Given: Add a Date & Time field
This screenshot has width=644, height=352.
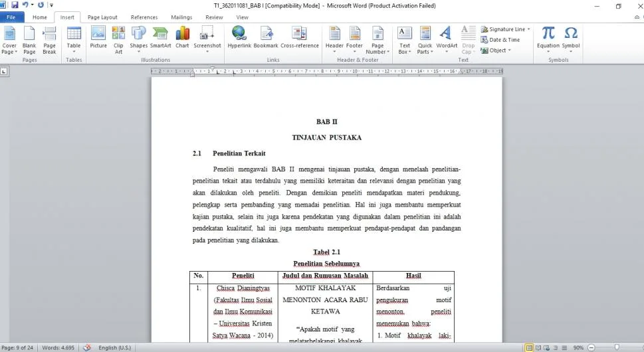Looking at the screenshot, I should (x=500, y=40).
